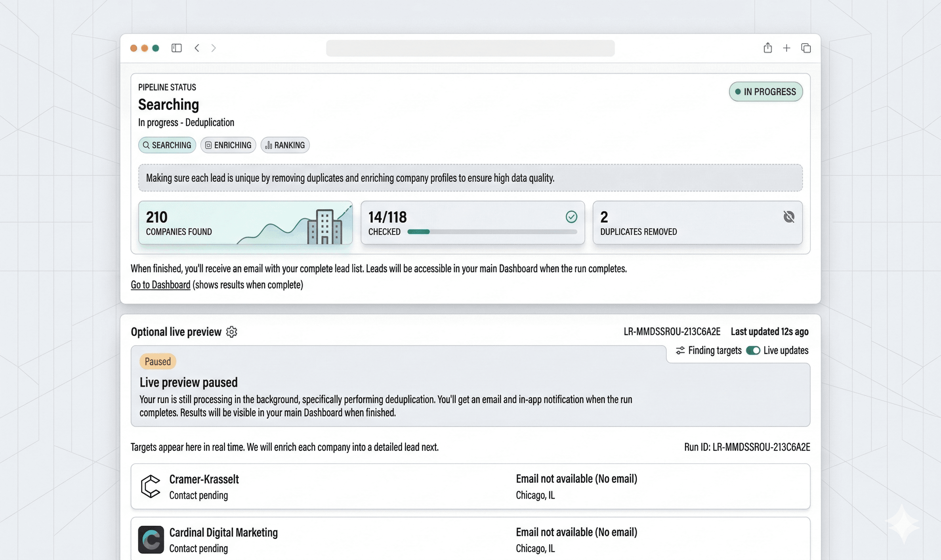
Task: Open the Go to Dashboard link
Action: click(160, 285)
